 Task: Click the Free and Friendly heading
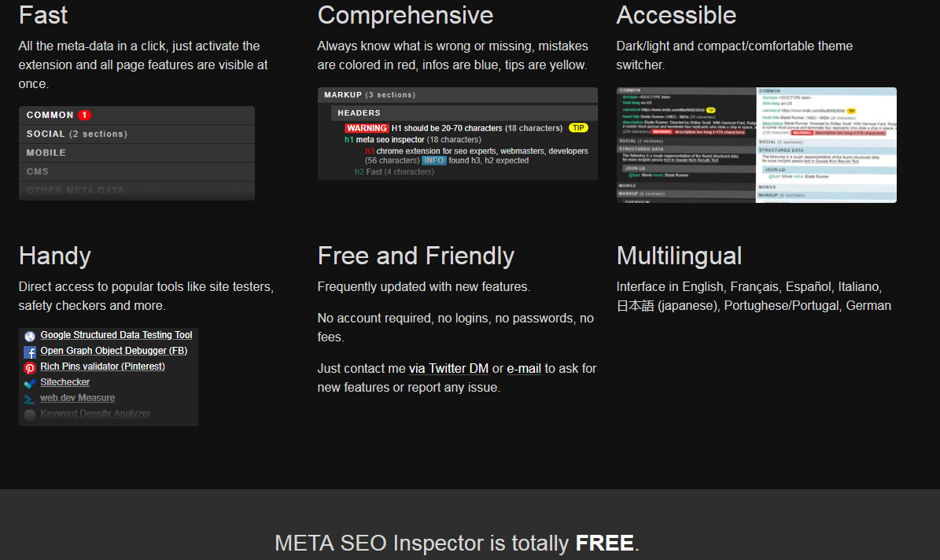[416, 256]
